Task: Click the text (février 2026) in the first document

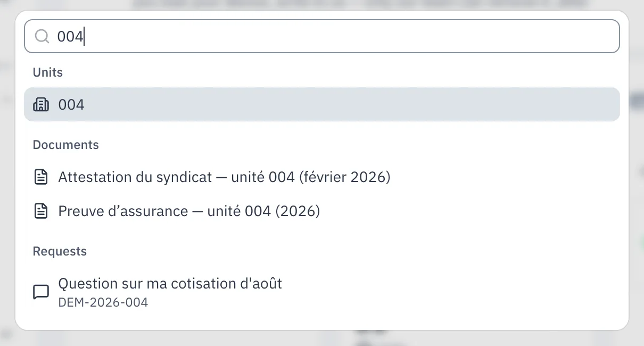Action: pyautogui.click(x=345, y=177)
